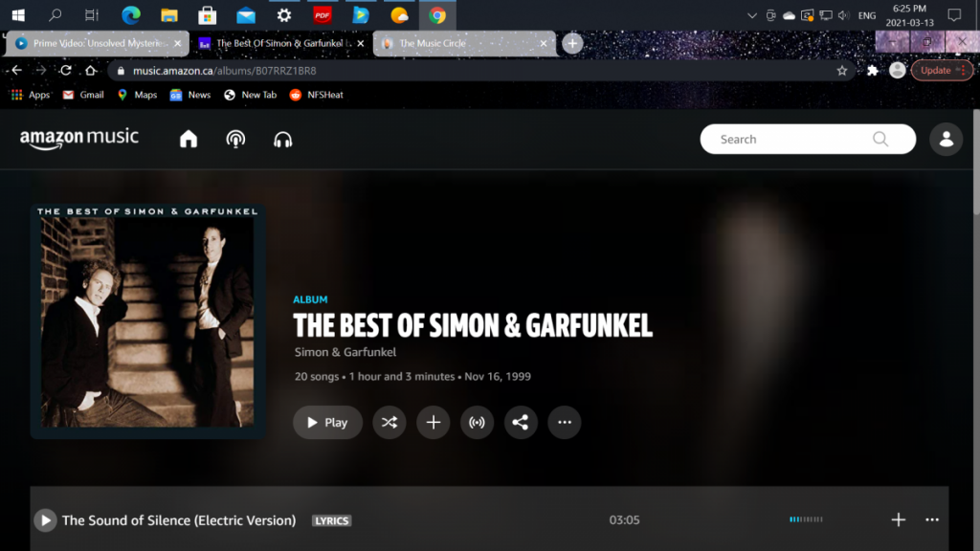This screenshot has height=551, width=980.
Task: Go to Amazon Music home icon
Action: tap(189, 139)
